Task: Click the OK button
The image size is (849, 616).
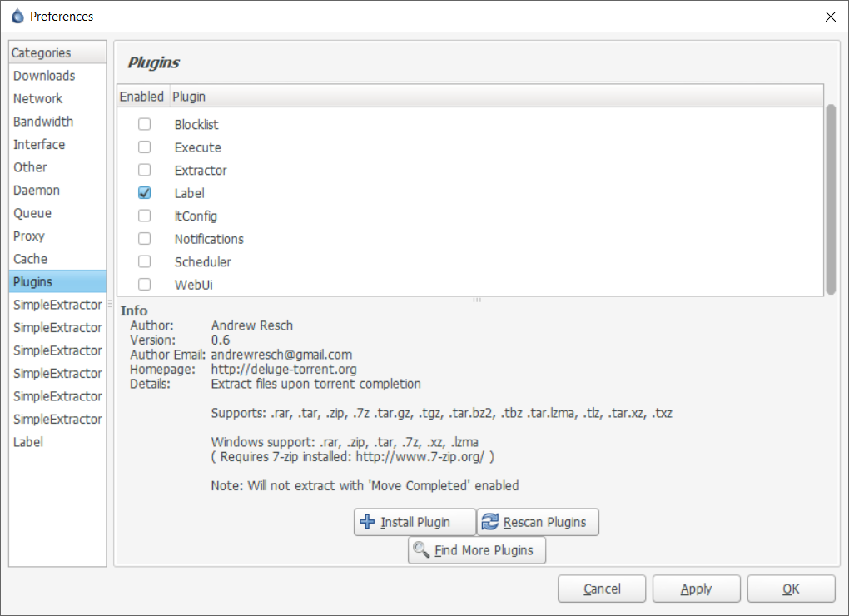Action: tap(791, 589)
